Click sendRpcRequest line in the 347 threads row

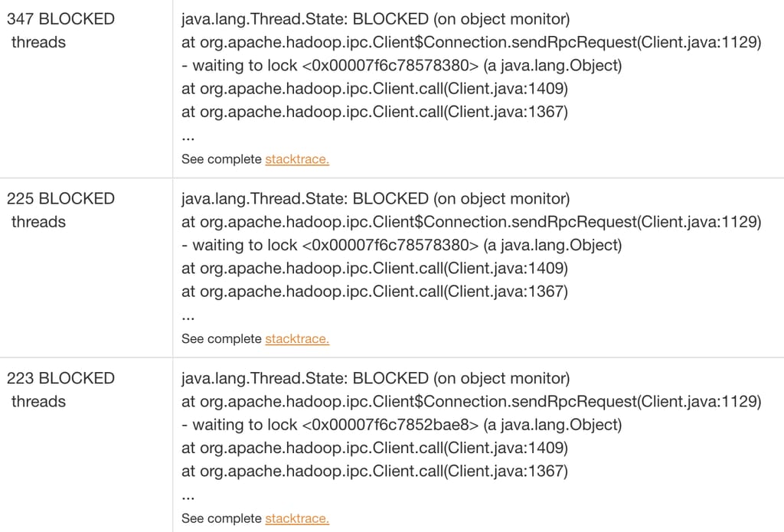(471, 42)
